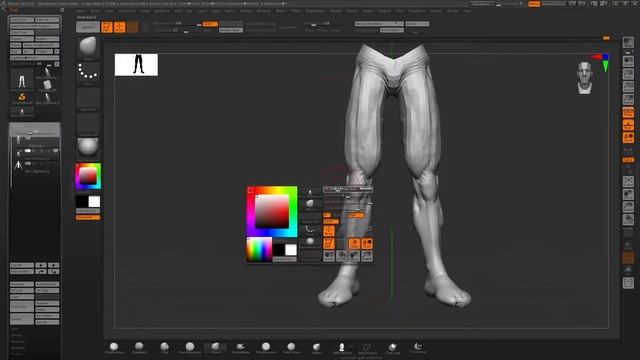Click the legs silhouette reference thumbnail

pos(136,64)
